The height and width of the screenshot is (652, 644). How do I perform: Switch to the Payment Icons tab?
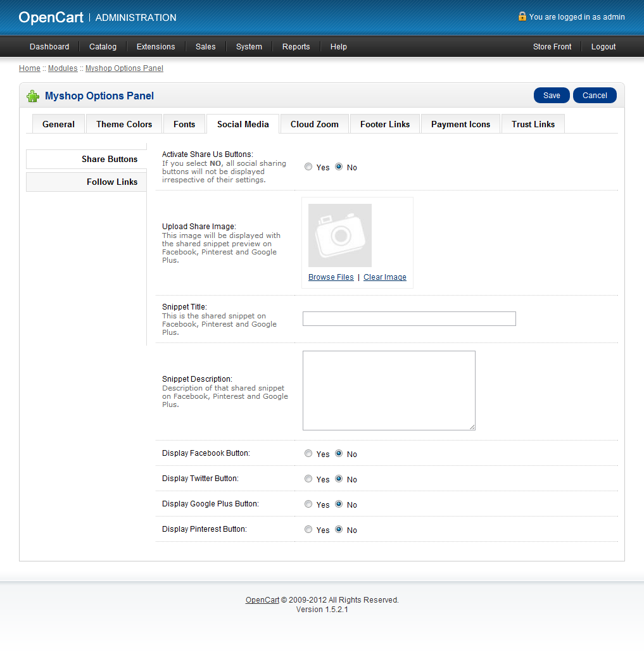coord(460,124)
